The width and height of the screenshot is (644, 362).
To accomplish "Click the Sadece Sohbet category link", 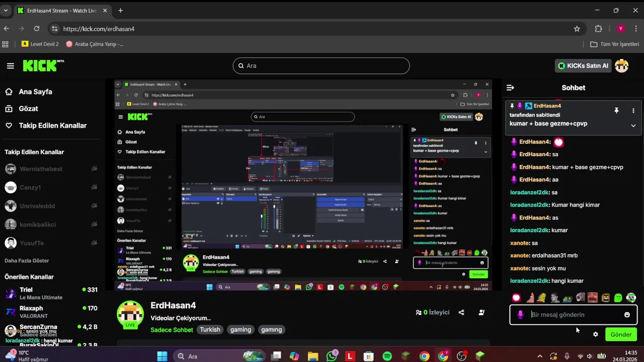I will pyautogui.click(x=172, y=330).
